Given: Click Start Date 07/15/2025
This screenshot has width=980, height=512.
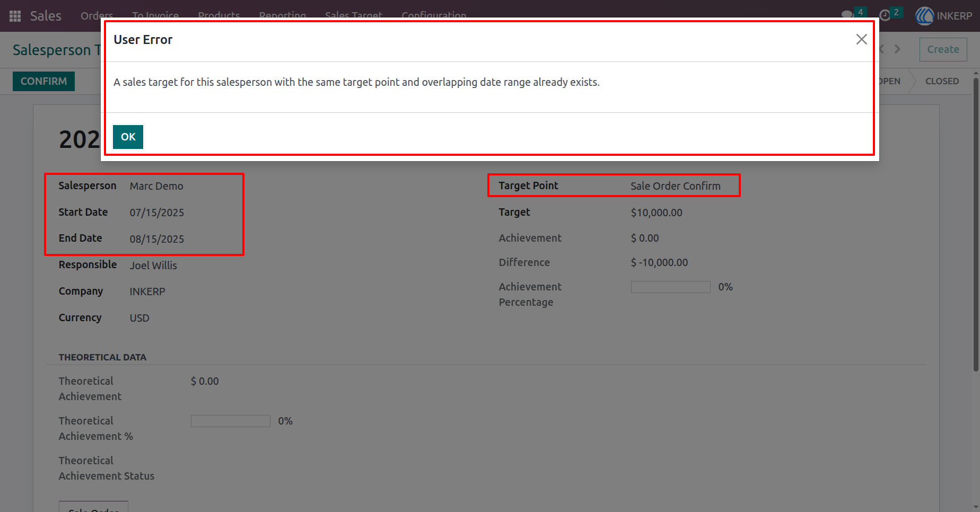Looking at the screenshot, I should [x=157, y=213].
